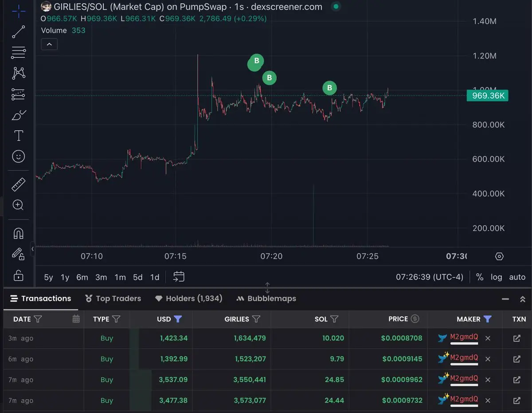Screen dimensions: 532x413
Task: Open the active USD column filter
Action: click(x=178, y=319)
